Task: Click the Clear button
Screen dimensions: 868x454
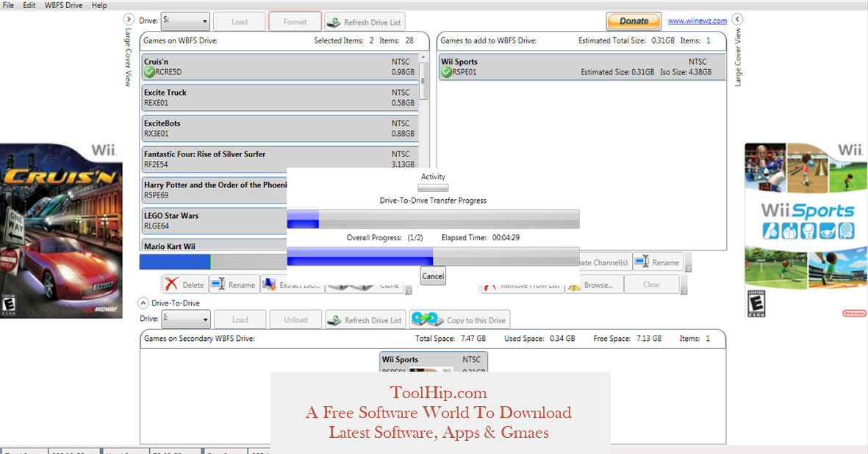Action: (652, 284)
